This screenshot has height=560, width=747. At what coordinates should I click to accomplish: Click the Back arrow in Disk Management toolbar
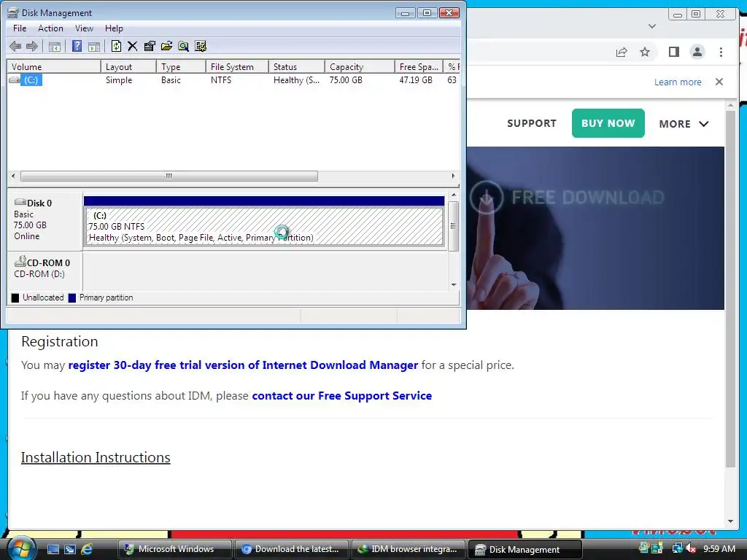pyautogui.click(x=15, y=46)
